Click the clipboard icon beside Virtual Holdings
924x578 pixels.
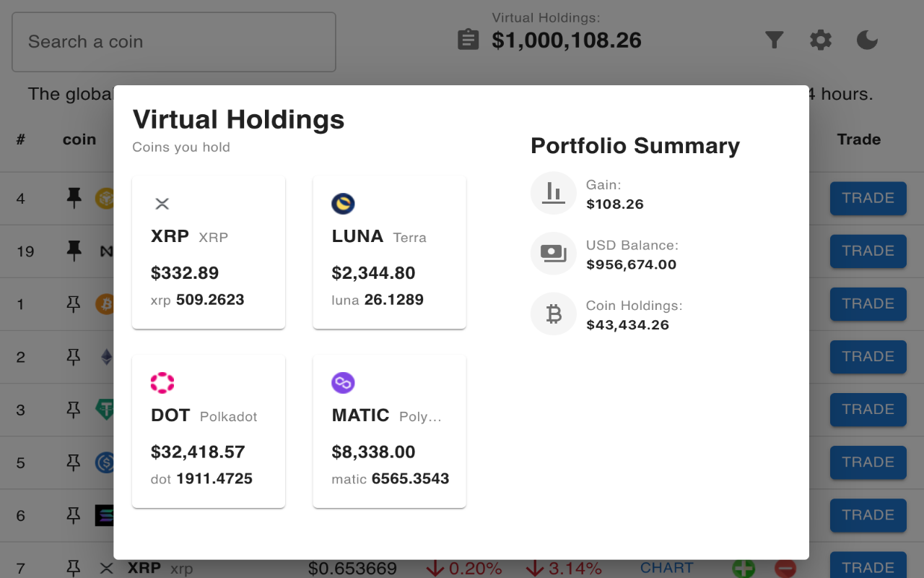tap(468, 39)
